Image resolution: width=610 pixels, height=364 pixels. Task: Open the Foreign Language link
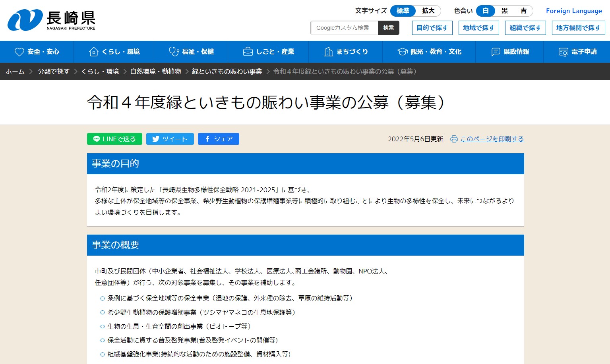(x=573, y=11)
